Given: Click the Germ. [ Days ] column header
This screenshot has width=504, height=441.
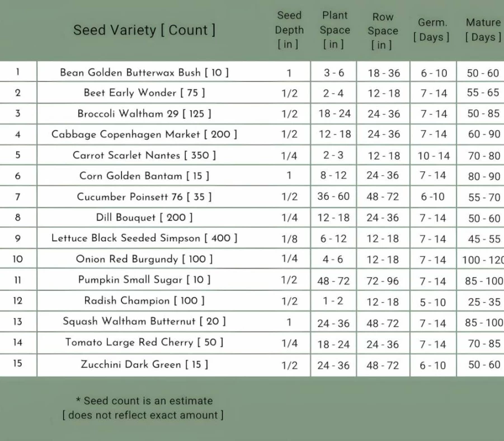Looking at the screenshot, I should point(432,30).
